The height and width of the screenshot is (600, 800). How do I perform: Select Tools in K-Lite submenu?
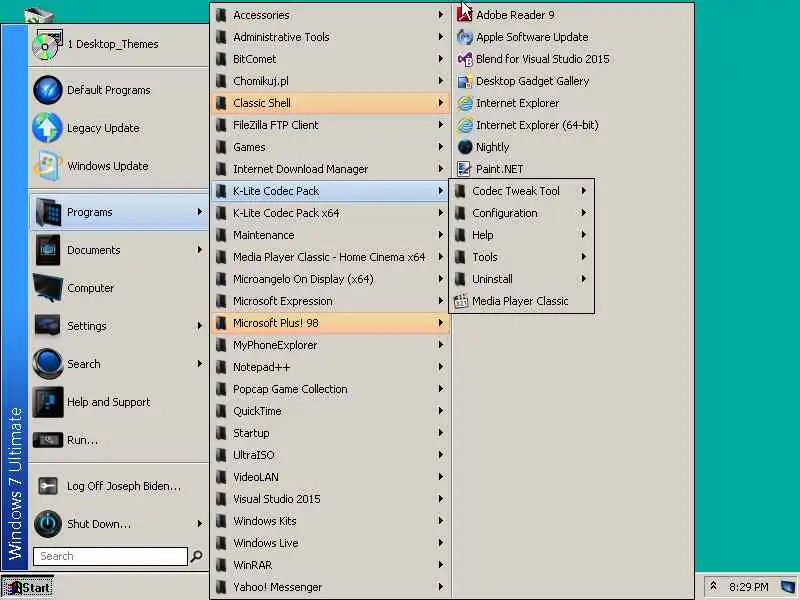(521, 257)
